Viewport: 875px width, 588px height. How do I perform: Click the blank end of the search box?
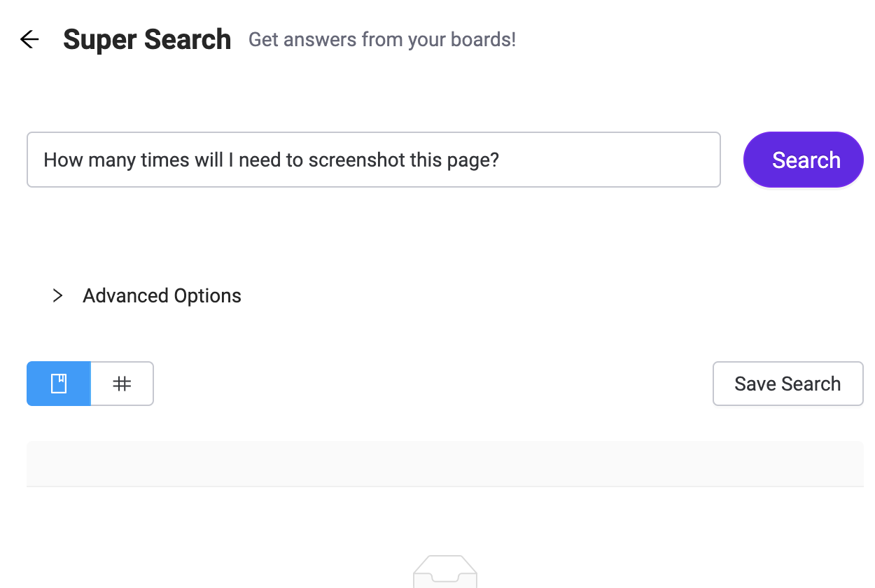click(x=609, y=160)
